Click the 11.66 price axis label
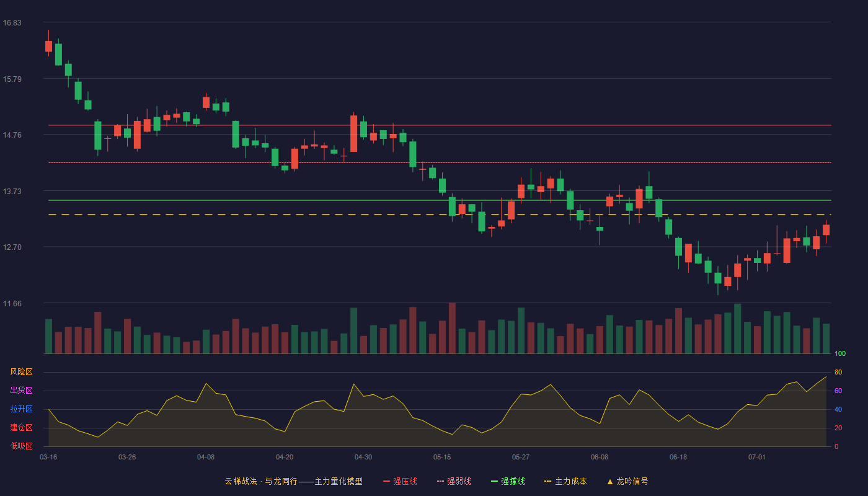The image size is (868, 496). click(x=12, y=303)
